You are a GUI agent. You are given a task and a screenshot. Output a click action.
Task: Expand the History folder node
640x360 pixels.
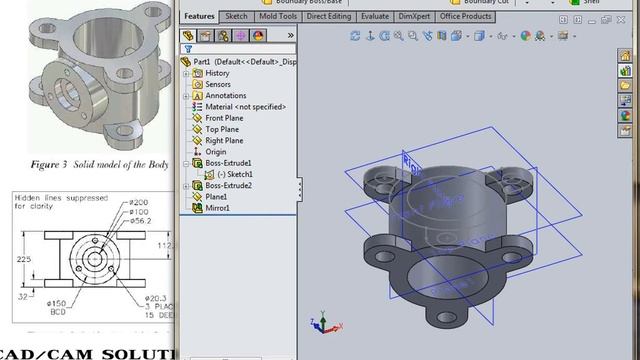click(186, 73)
